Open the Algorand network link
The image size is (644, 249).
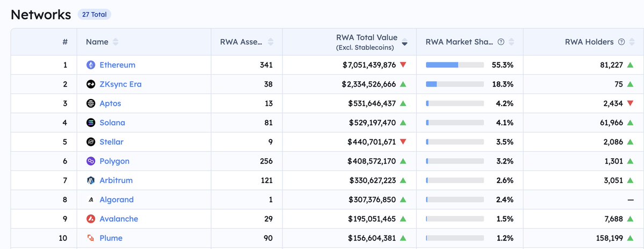click(117, 200)
